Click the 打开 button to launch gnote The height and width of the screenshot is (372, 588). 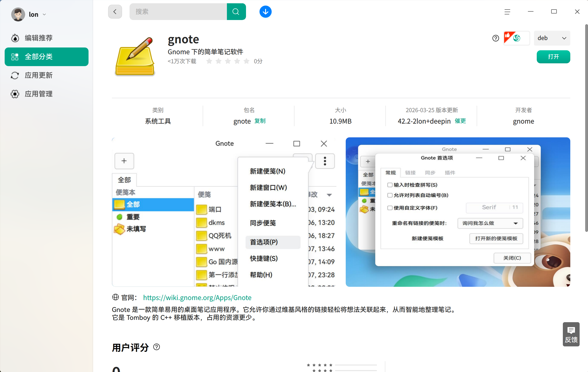coord(553,56)
